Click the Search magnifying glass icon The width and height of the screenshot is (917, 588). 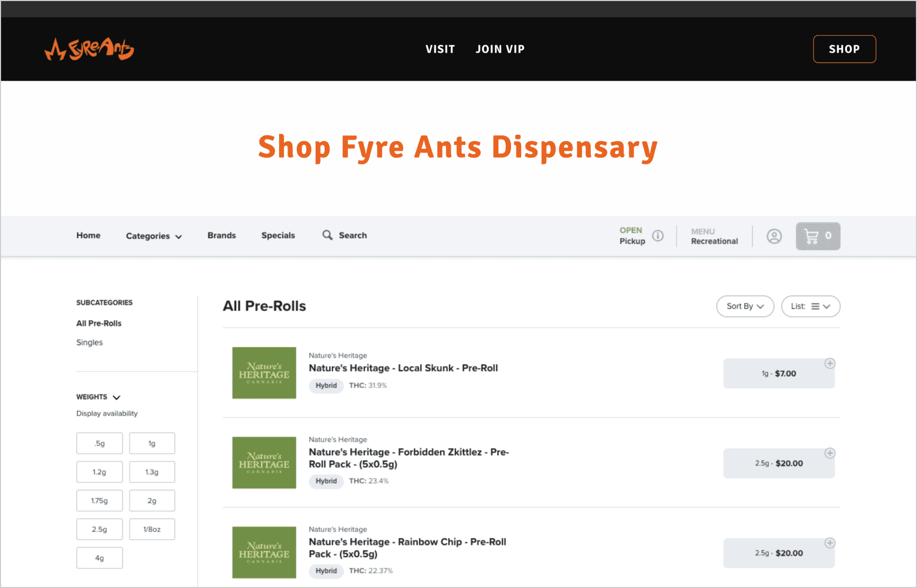coord(327,235)
